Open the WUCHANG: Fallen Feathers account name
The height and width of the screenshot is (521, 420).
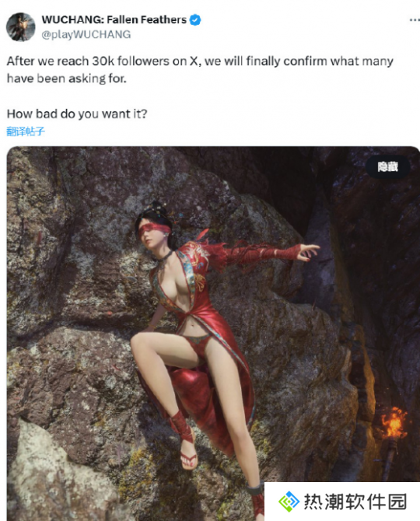click(x=114, y=20)
